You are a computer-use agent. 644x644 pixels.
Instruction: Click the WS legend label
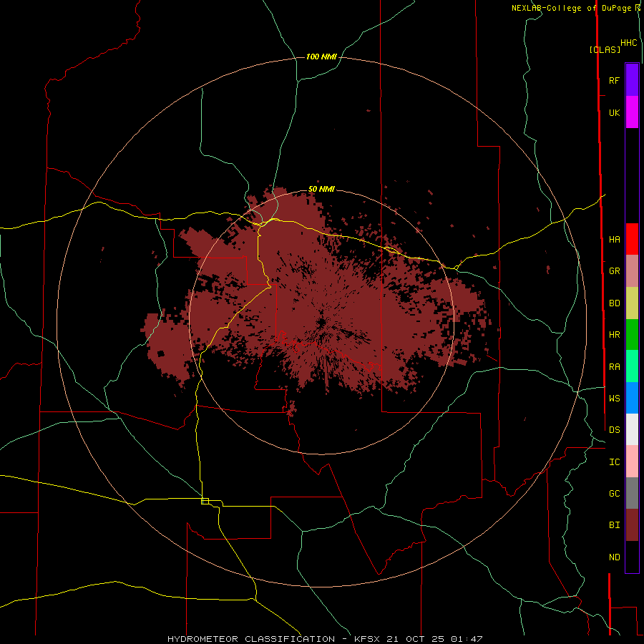click(614, 399)
